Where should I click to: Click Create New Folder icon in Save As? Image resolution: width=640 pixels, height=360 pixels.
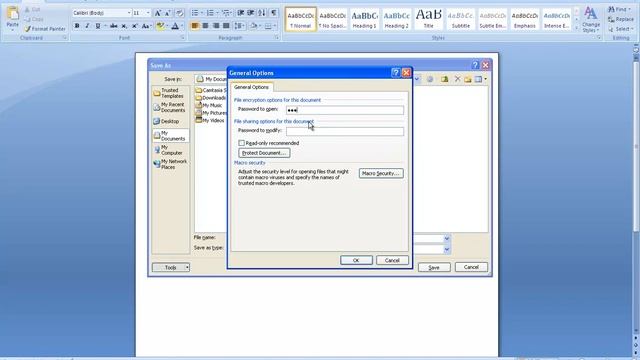tap(468, 79)
